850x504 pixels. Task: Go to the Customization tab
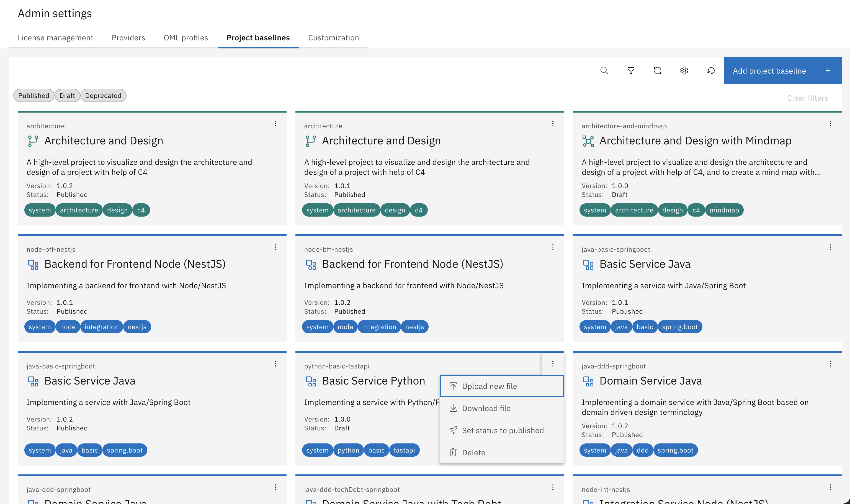[333, 38]
